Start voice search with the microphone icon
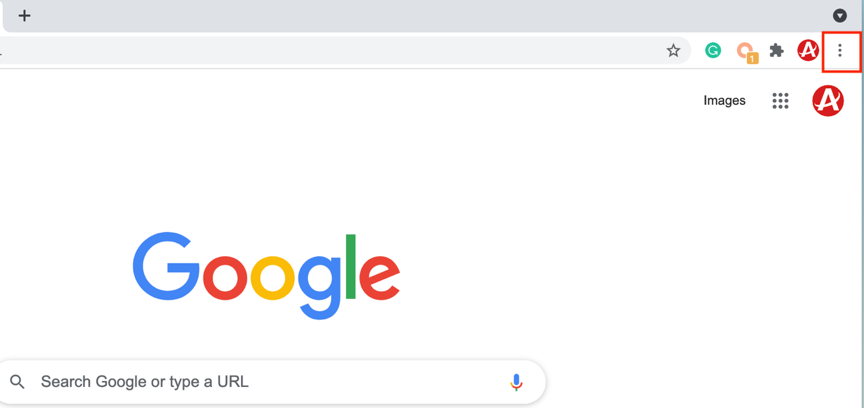The image size is (864, 408). [516, 381]
